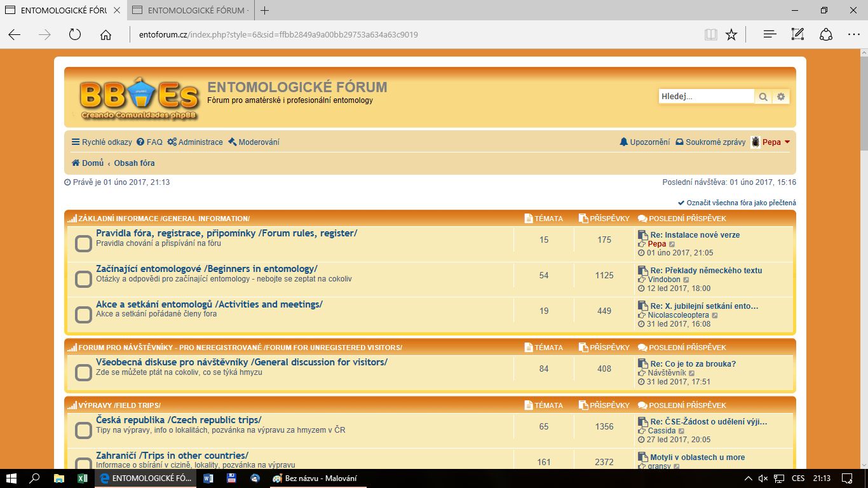Click the Hledej search field
Screen dimensions: 868x488
click(x=706, y=97)
